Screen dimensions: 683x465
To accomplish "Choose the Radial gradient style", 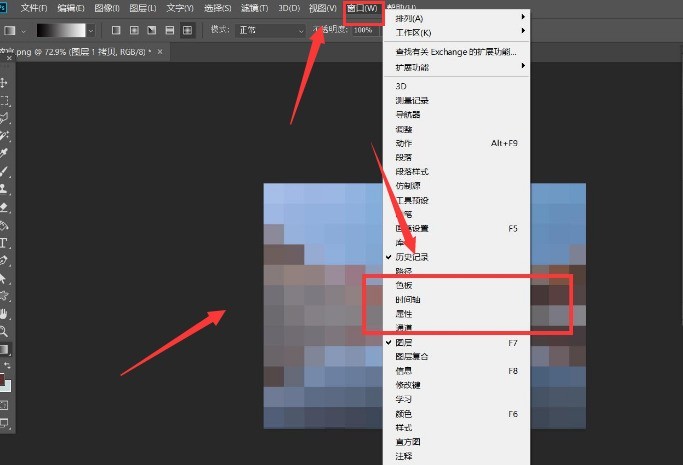I will tap(134, 30).
